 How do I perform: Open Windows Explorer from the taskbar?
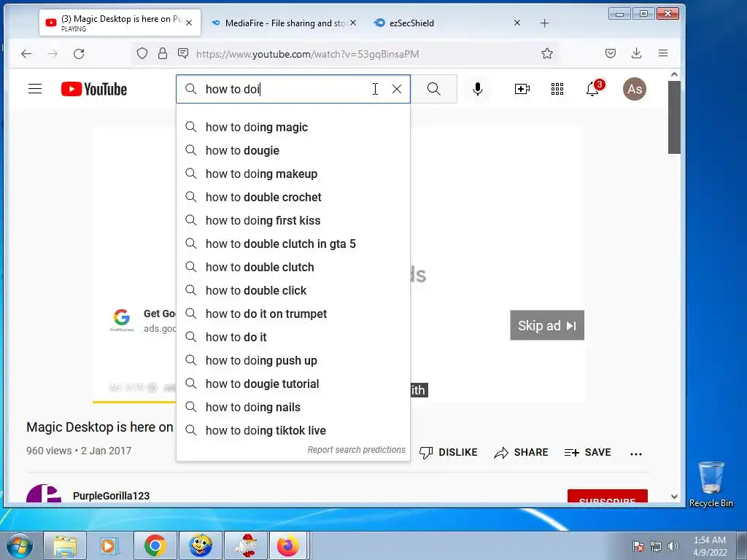tap(65, 545)
